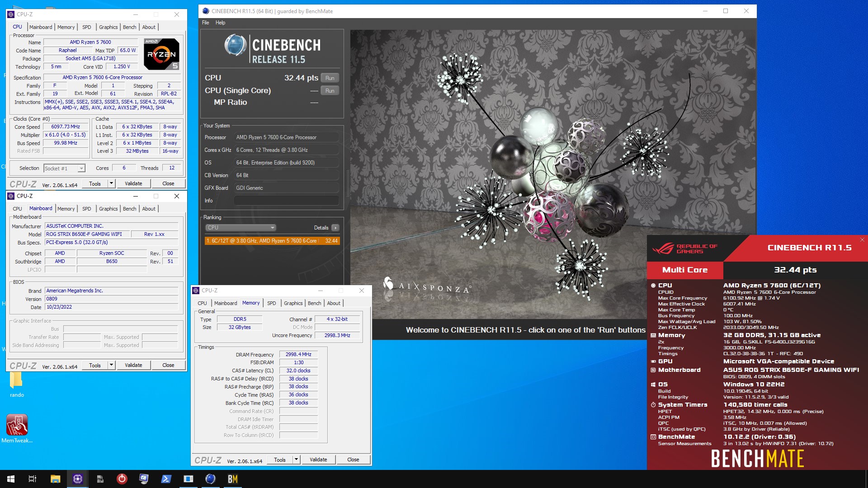Switch to Mainboard tab in Memory CPU-Z window
This screenshot has height=488, width=868.
coord(225,303)
